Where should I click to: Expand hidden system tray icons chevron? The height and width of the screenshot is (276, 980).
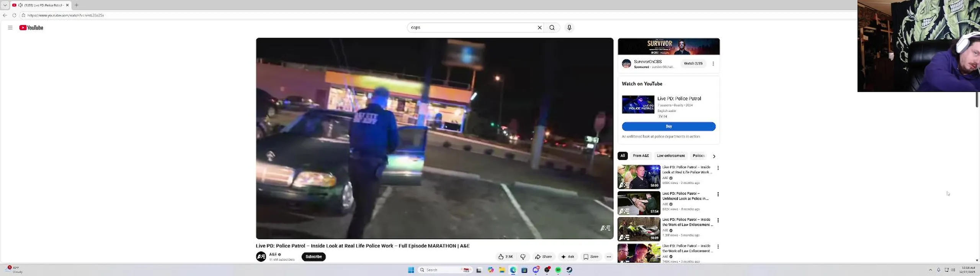[931, 270]
